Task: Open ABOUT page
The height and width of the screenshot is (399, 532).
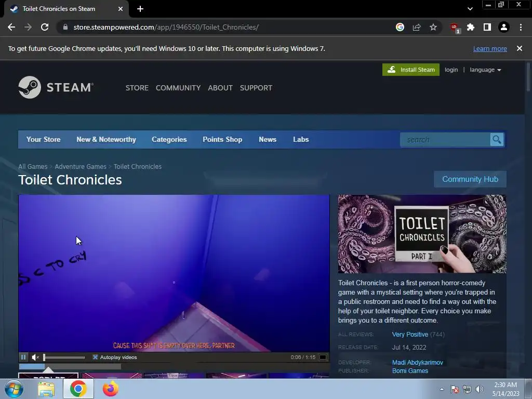Action: [x=220, y=88]
